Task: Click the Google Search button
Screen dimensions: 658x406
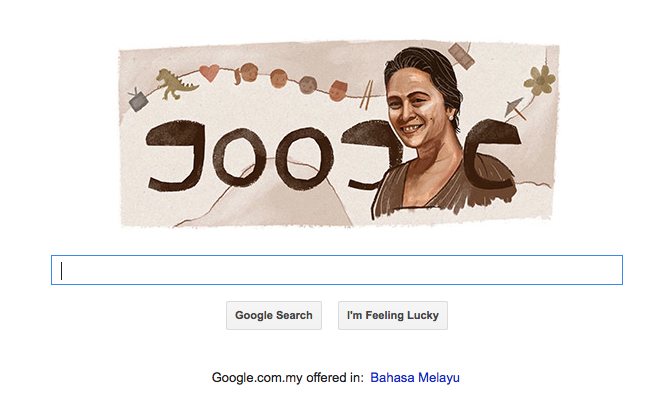Action: tap(274, 315)
